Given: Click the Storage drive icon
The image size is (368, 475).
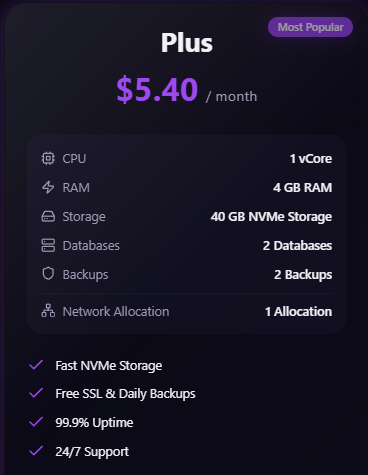Looking at the screenshot, I should pyautogui.click(x=48, y=216).
